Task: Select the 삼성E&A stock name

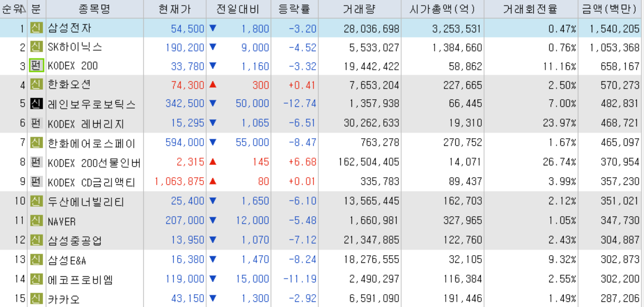Action: [x=67, y=261]
